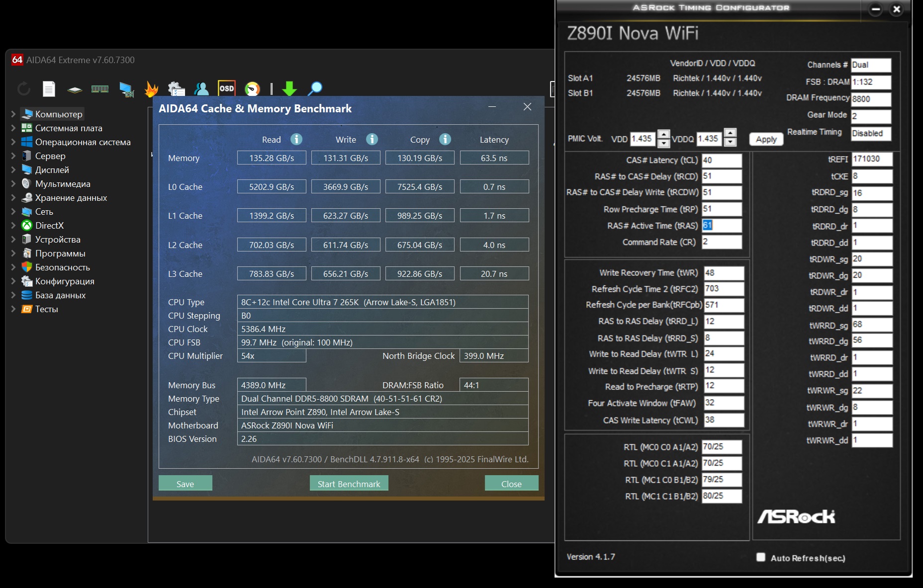Select the Программы tree item label
This screenshot has height=588, width=923.
(60, 253)
